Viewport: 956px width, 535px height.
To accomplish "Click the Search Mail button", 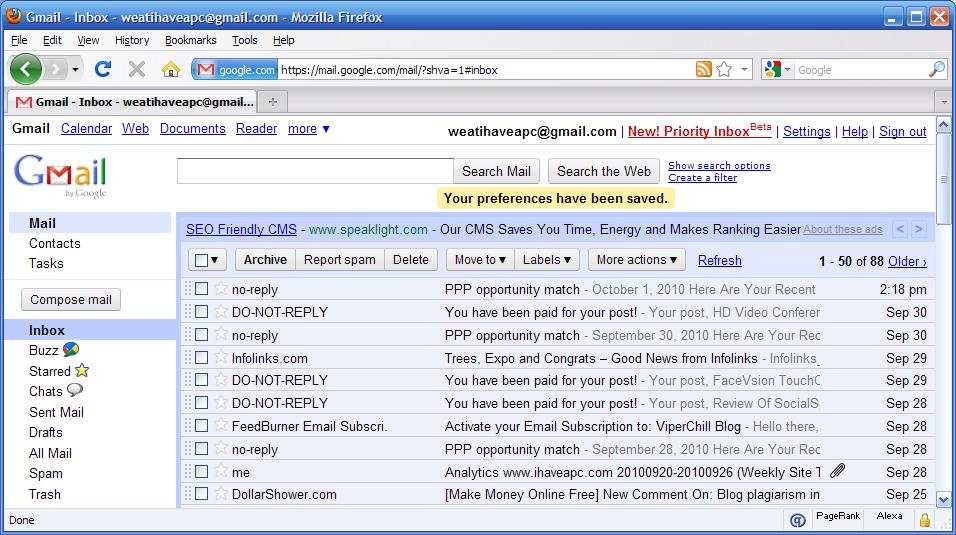I will (496, 171).
